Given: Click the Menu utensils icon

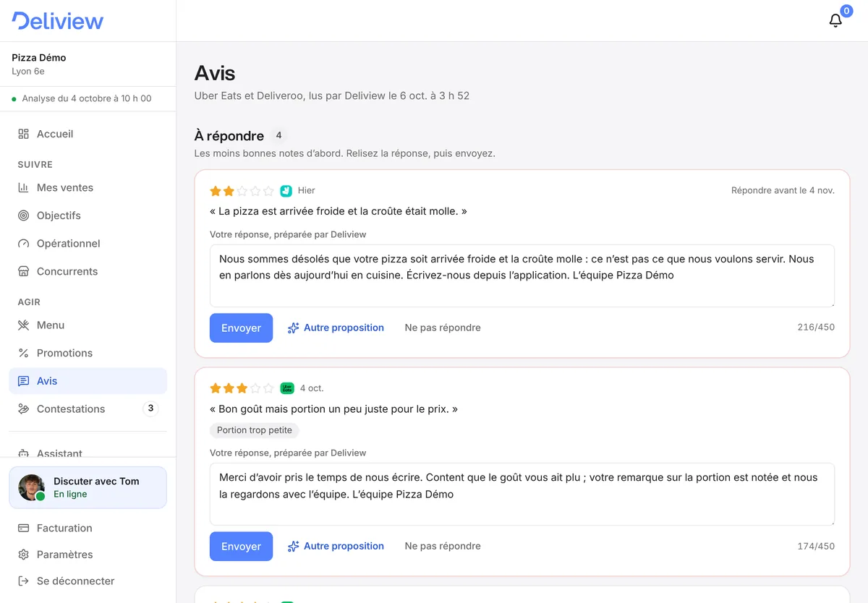Looking at the screenshot, I should (x=24, y=325).
